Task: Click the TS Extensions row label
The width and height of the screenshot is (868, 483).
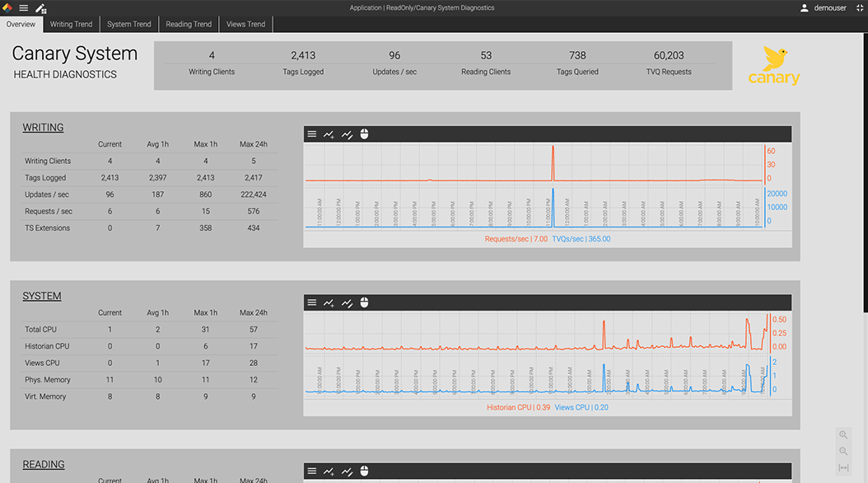Action: click(x=47, y=227)
